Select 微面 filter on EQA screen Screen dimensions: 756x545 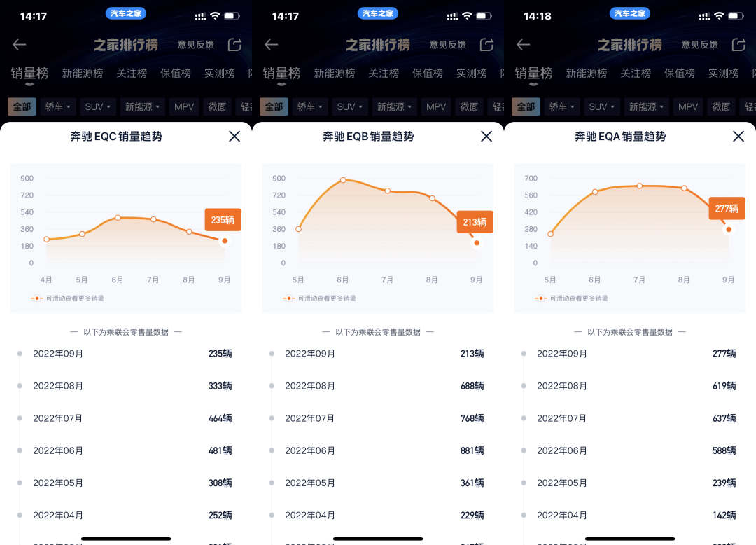pyautogui.click(x=721, y=106)
